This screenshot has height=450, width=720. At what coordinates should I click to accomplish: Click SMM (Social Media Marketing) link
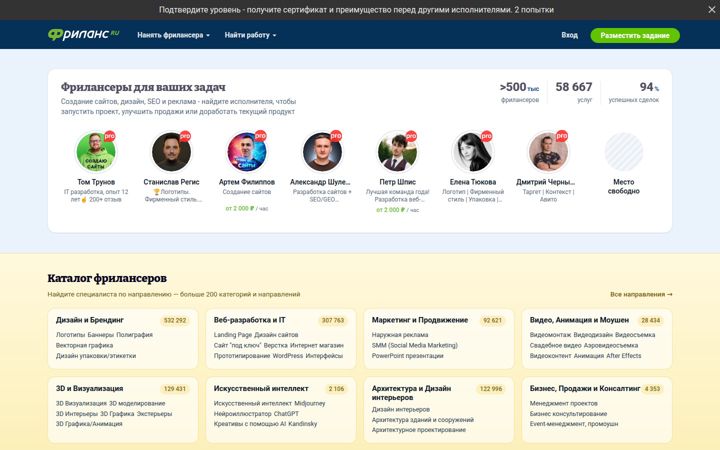pos(415,345)
